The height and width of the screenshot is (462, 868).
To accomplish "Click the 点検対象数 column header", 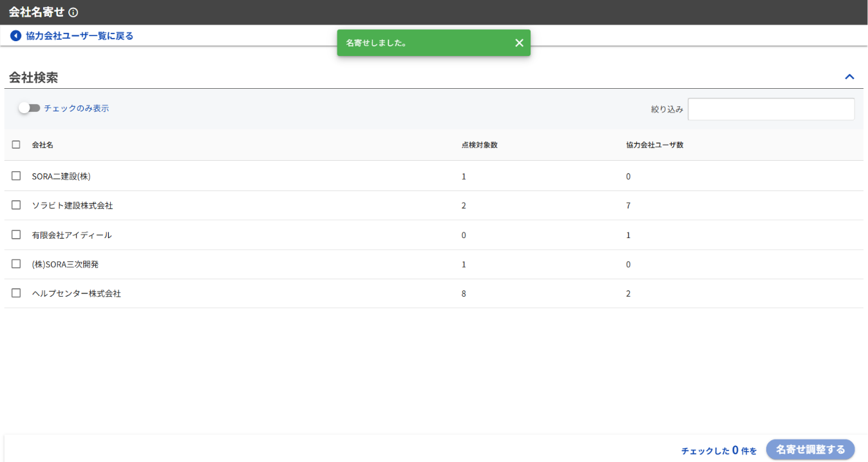I will (479, 145).
